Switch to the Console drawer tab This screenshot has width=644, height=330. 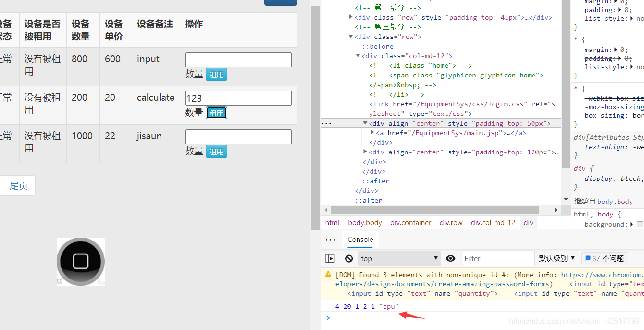pos(360,240)
